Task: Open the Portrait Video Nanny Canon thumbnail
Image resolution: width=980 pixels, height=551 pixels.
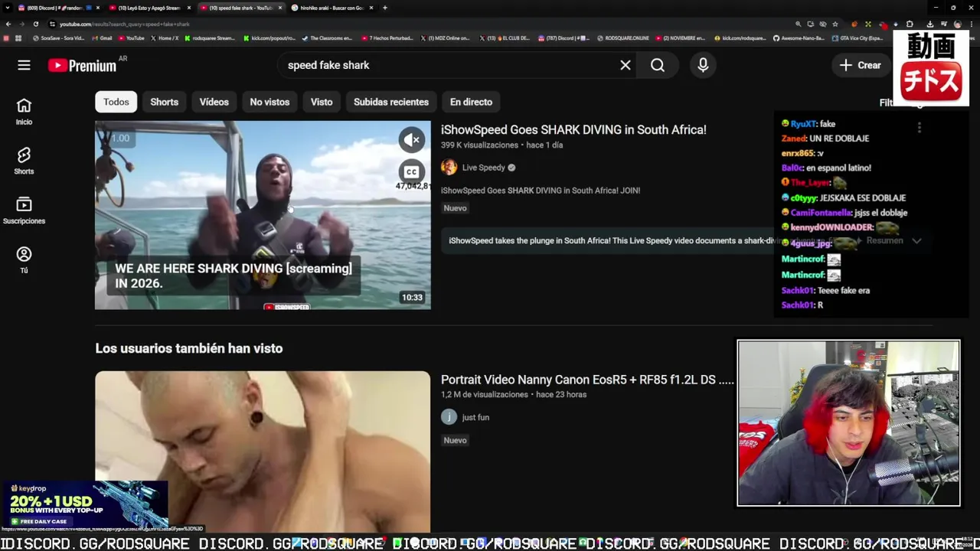Action: click(263, 452)
